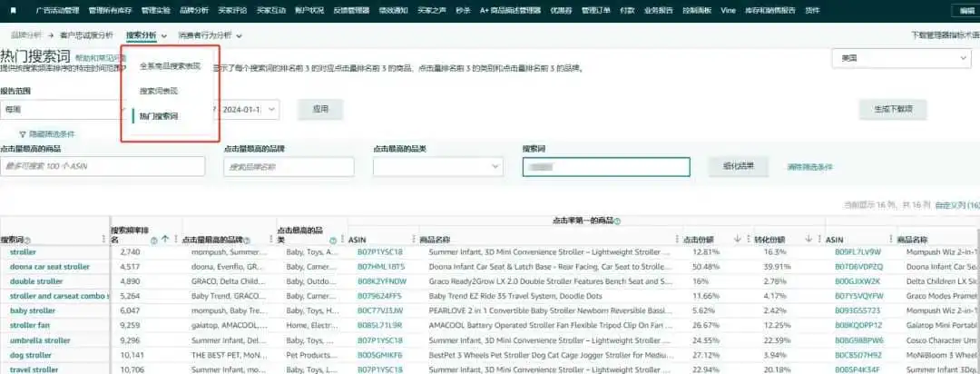Viewport: 980px width, 374px height.
Task: Click the help icon in 搜索频率排名 header
Action: tap(153, 240)
